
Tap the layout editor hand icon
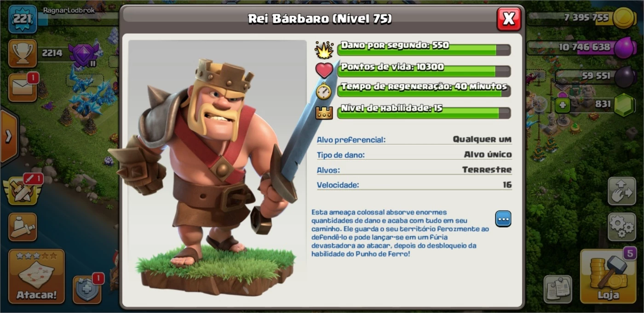tap(622, 191)
